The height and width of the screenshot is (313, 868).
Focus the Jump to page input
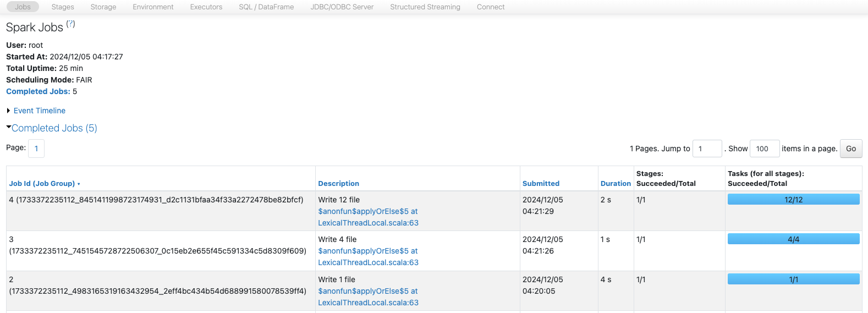point(707,149)
